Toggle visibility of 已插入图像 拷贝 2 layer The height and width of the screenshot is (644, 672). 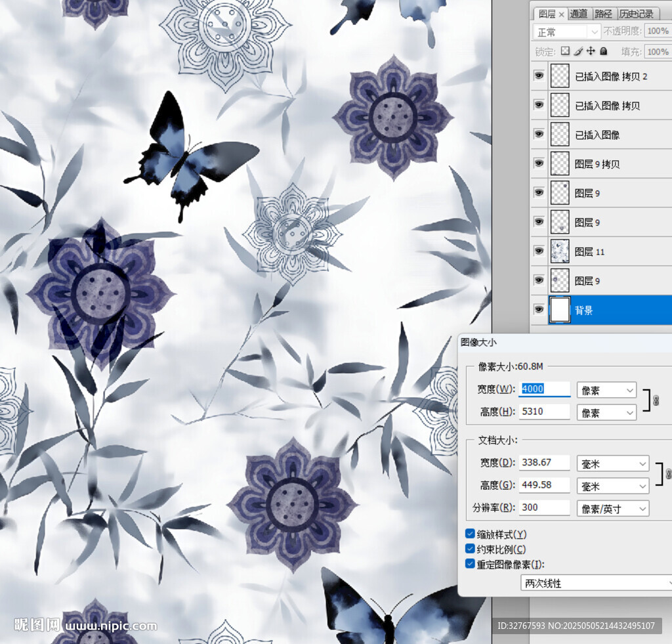coord(539,76)
